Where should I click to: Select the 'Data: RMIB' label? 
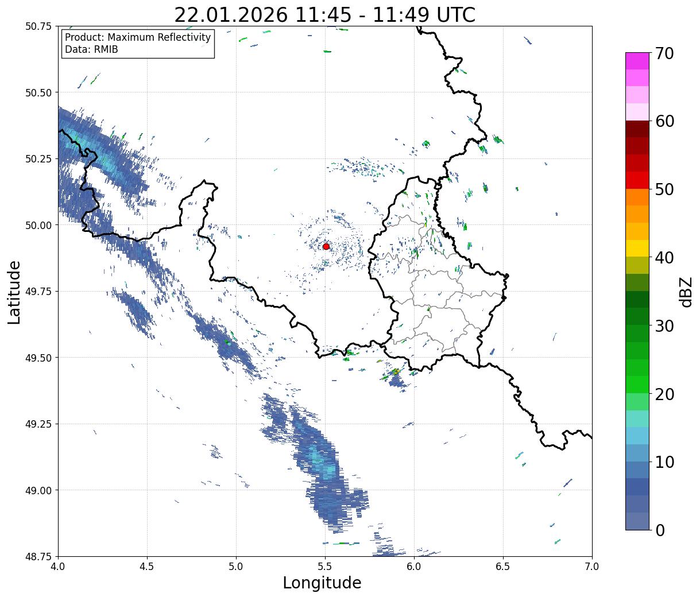[91, 49]
